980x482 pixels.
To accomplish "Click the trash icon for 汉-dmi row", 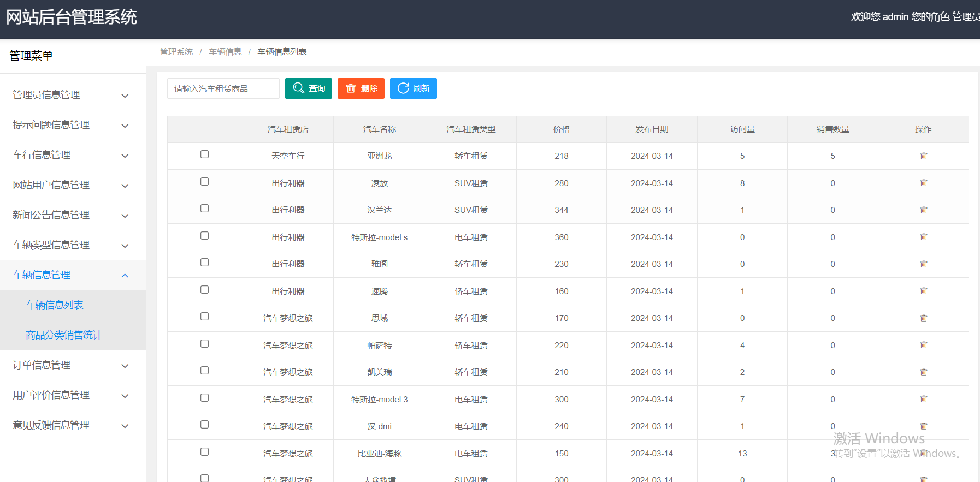I will tap(923, 426).
